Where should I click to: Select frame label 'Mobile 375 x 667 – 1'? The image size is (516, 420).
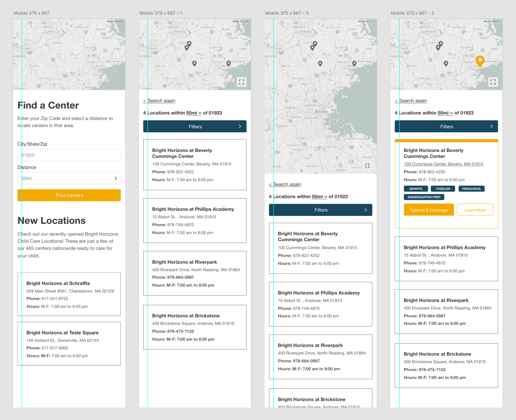[161, 13]
